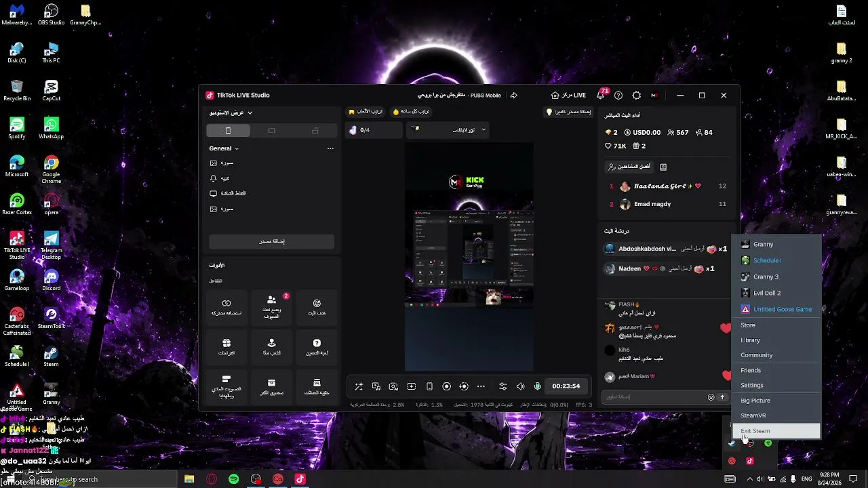This screenshot has width=868, height=488.
Task: Click the record circle button
Action: (x=446, y=386)
